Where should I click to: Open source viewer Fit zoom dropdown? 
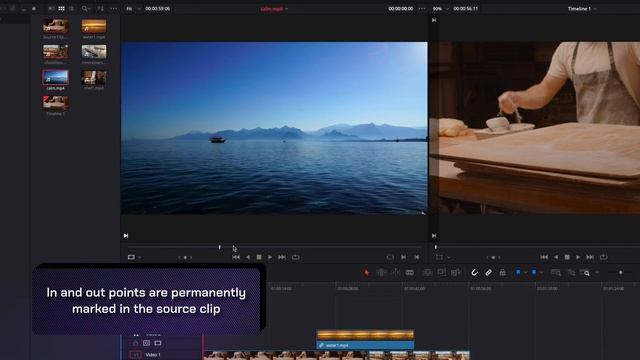pos(133,9)
